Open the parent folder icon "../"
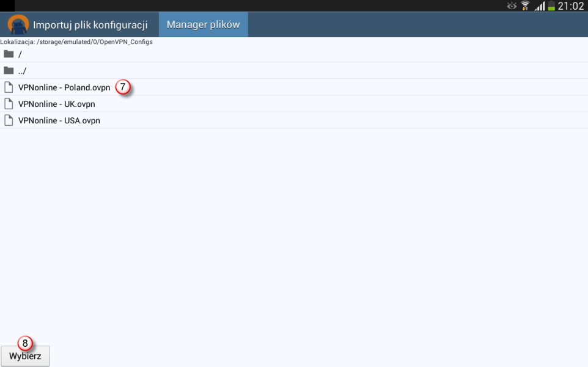588x367 pixels. tap(9, 70)
